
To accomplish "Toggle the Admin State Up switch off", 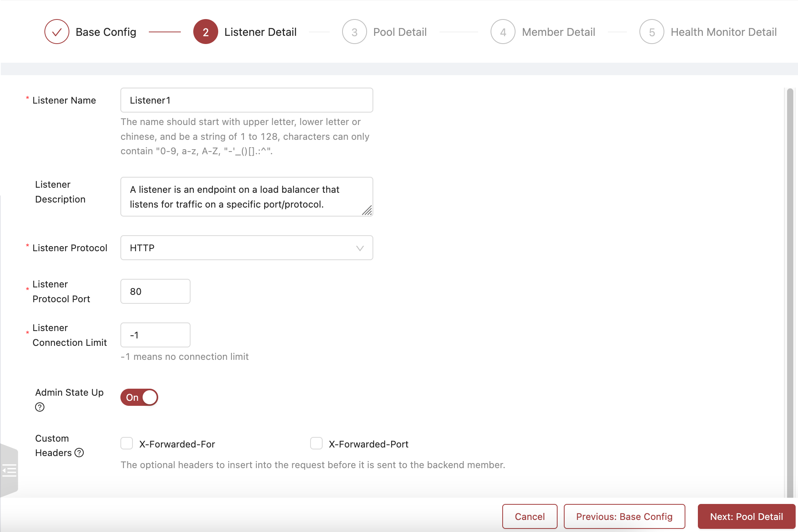I will 139,397.
